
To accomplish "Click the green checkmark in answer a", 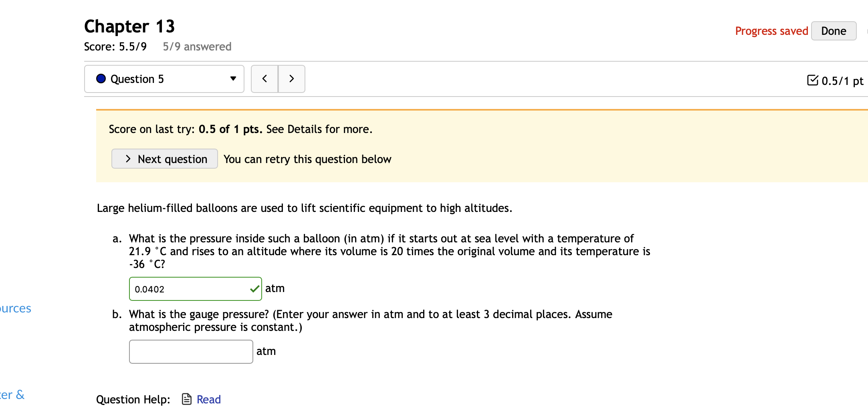I will 254,289.
